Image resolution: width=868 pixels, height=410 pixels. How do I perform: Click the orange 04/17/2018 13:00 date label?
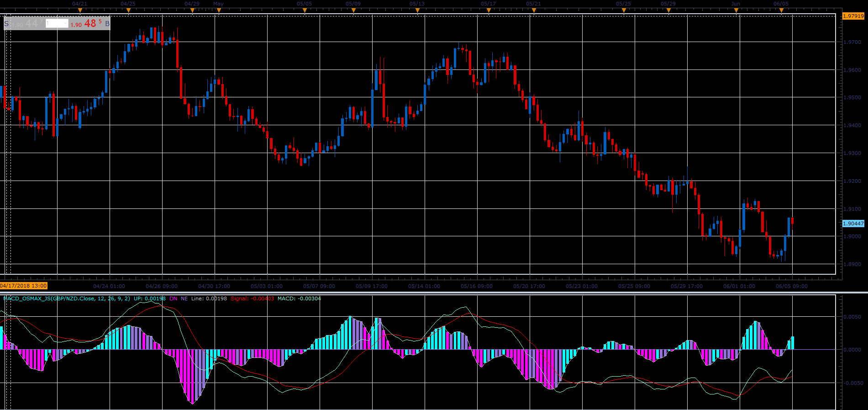tap(24, 286)
